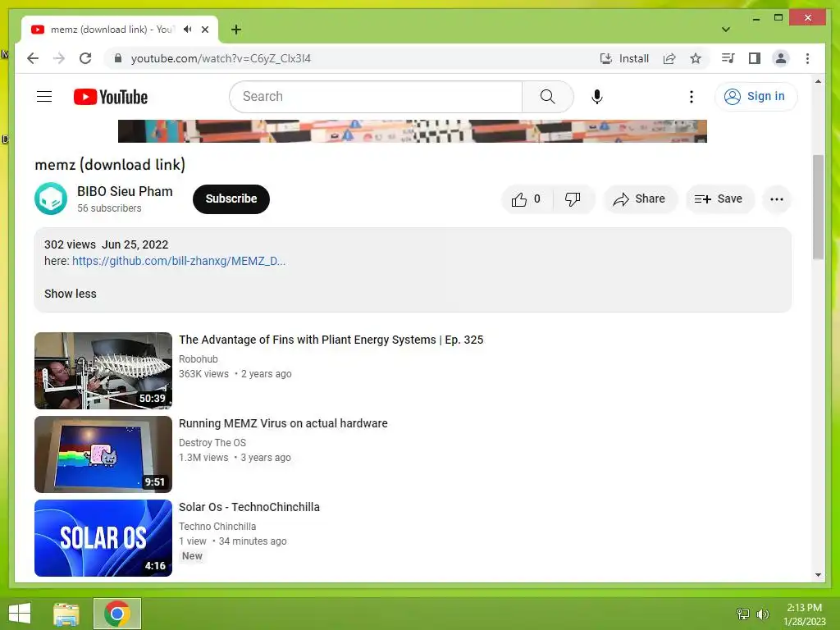840x630 pixels.
Task: Reload the current page
Action: click(x=85, y=58)
